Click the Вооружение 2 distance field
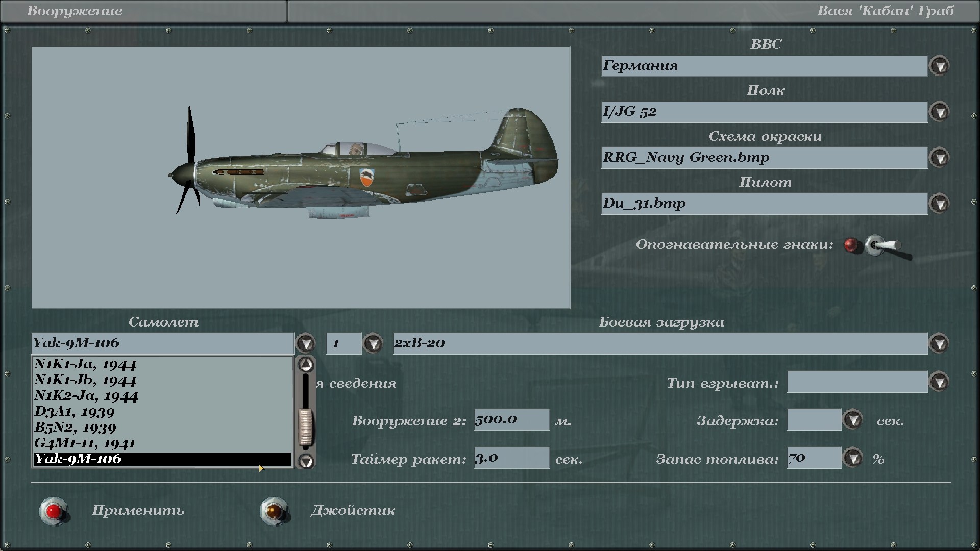 [511, 420]
